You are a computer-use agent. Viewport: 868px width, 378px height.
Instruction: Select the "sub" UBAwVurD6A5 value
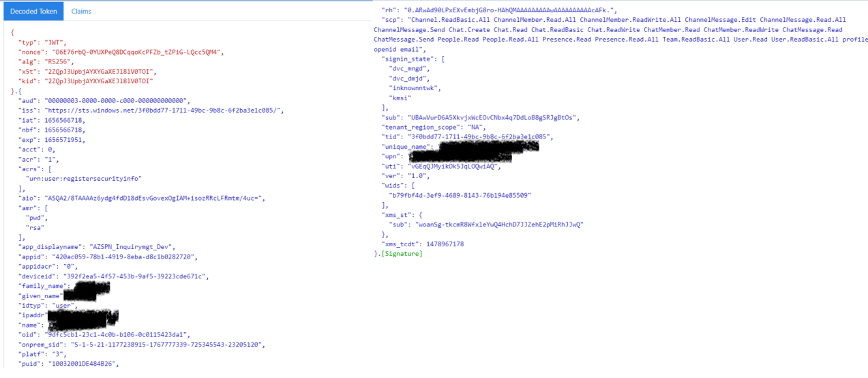[494, 117]
